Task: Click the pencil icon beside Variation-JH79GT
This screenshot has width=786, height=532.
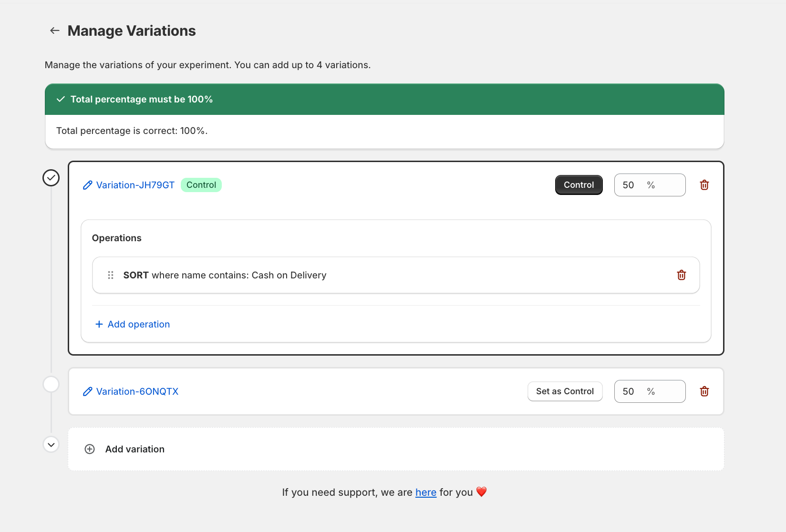Action: coord(87,185)
